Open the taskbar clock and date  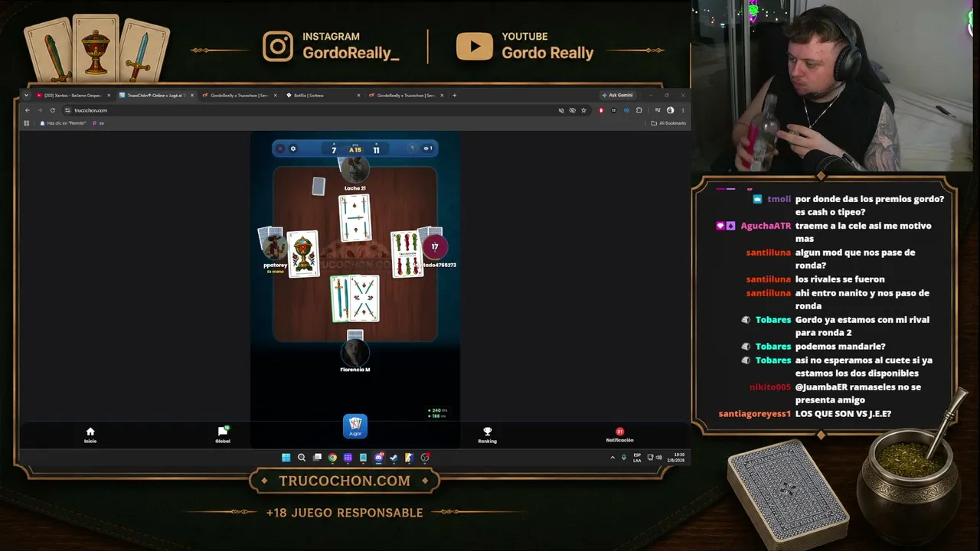pyautogui.click(x=675, y=458)
